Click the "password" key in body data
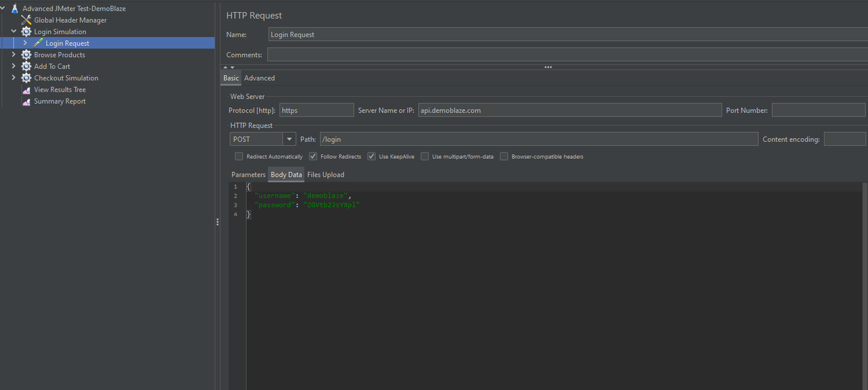This screenshot has height=390, width=868. (275, 205)
